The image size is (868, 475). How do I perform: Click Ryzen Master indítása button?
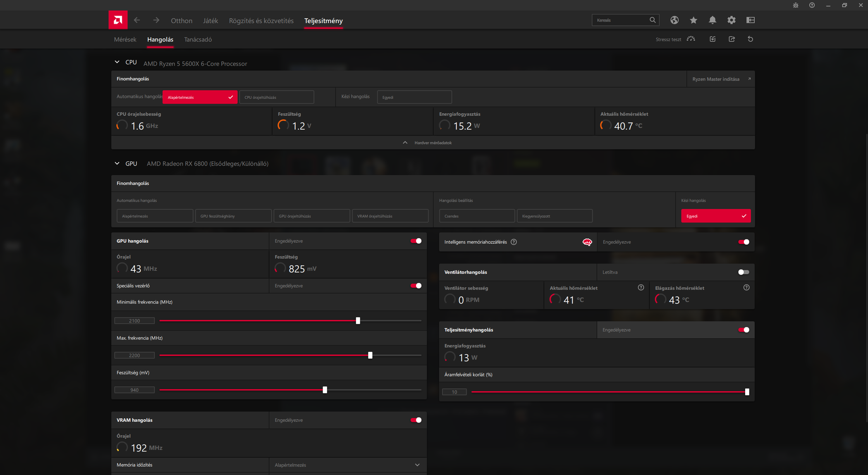point(721,79)
